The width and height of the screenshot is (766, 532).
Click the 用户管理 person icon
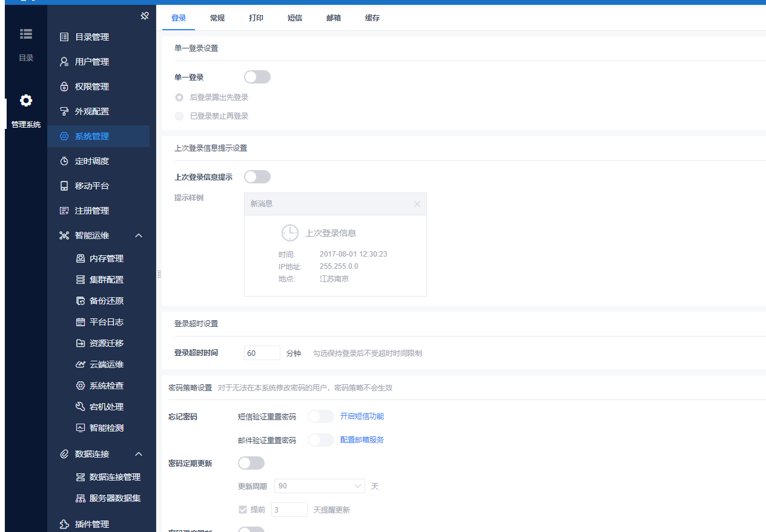[64, 62]
